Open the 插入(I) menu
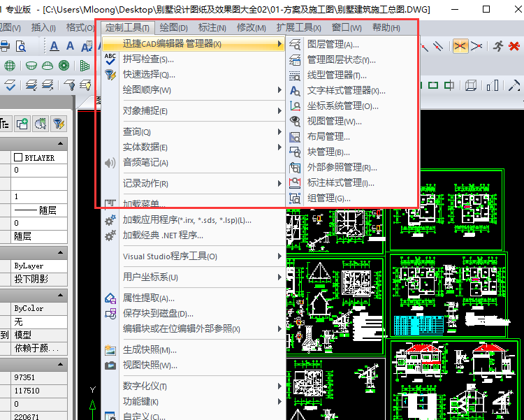The width and height of the screenshot is (524, 420). (x=43, y=28)
